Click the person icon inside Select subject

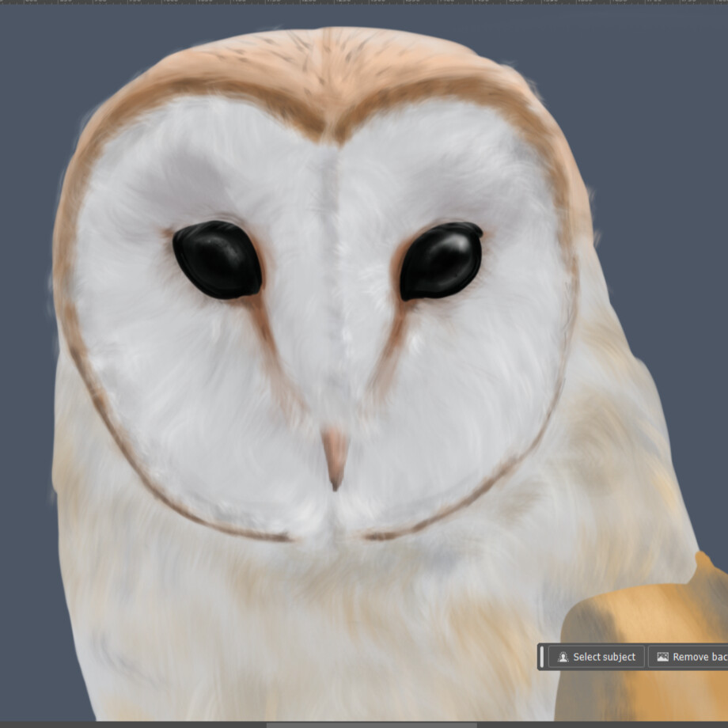pos(563,657)
